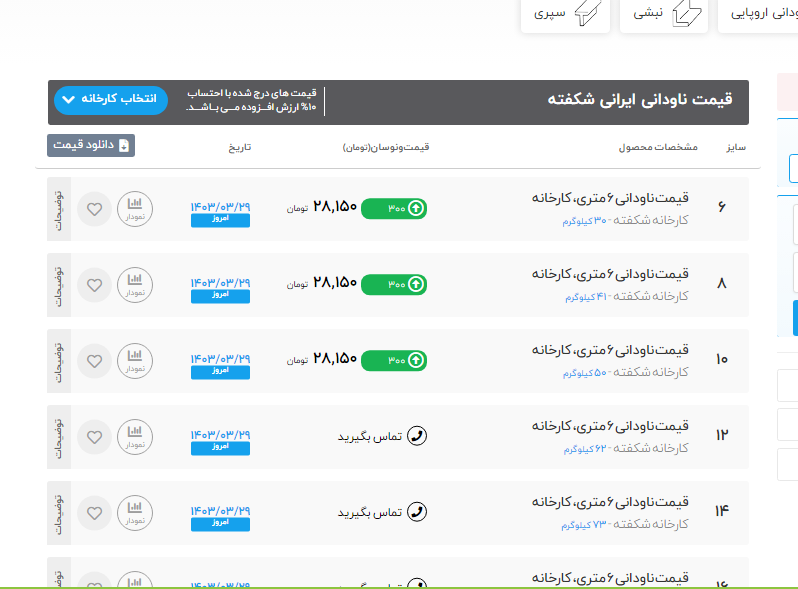Viewport: 798px width, 589px height.
Task: Select the نبشی product tab
Action: click(x=663, y=15)
